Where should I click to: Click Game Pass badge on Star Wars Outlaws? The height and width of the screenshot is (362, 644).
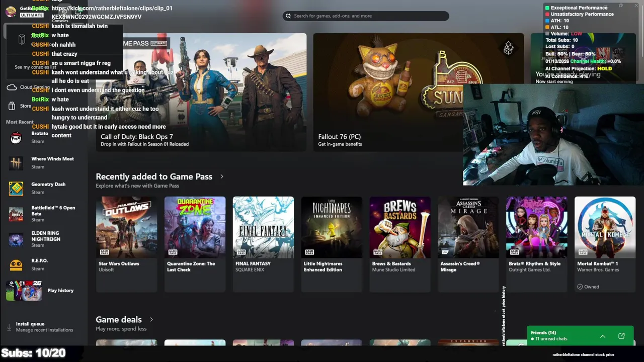pos(104,252)
